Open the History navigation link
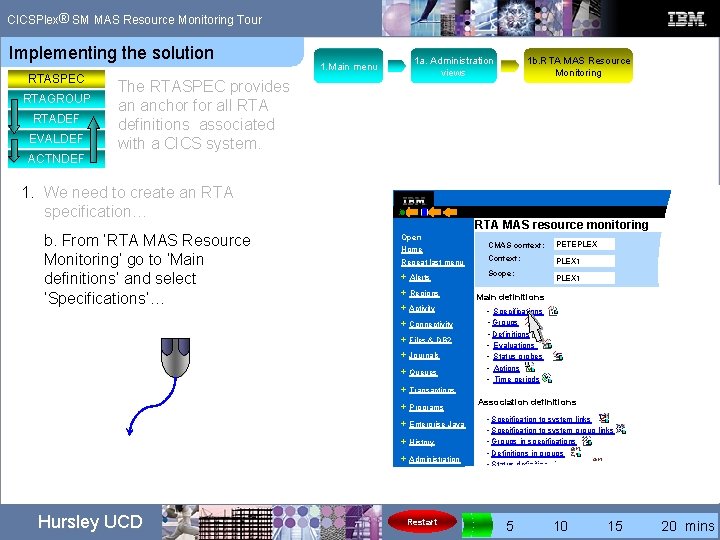 pos(422,442)
